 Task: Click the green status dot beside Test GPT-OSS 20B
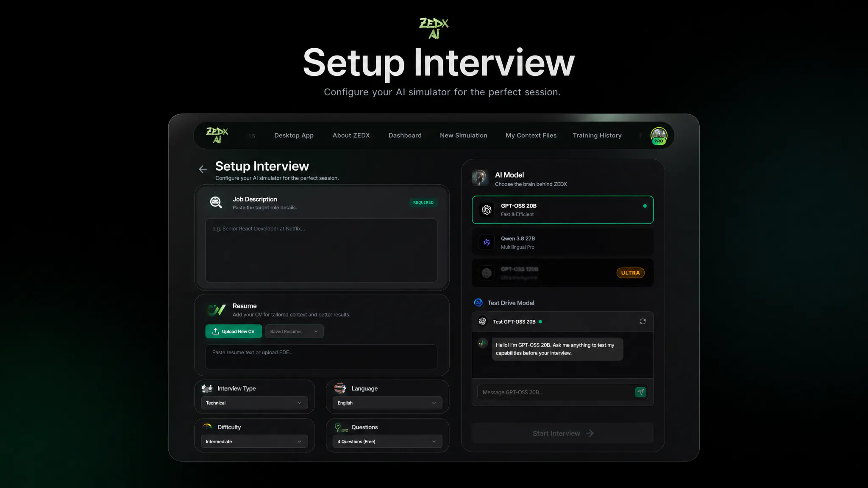point(540,322)
